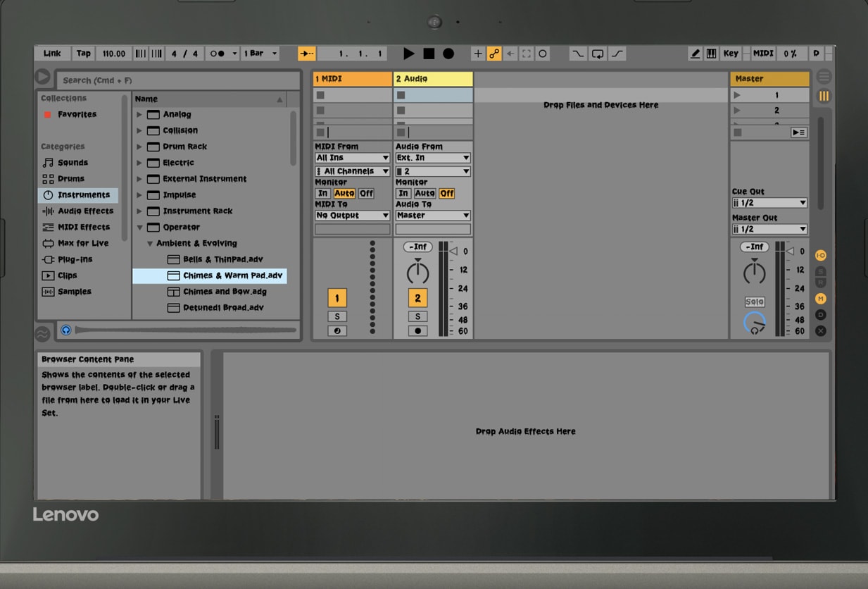
Task: Click the Link button
Action: click(52, 54)
